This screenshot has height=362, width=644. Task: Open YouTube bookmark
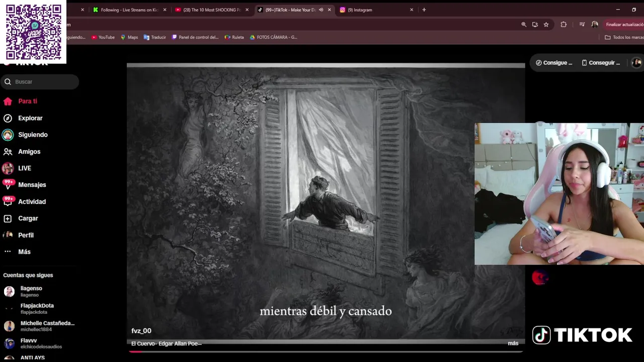coord(103,37)
